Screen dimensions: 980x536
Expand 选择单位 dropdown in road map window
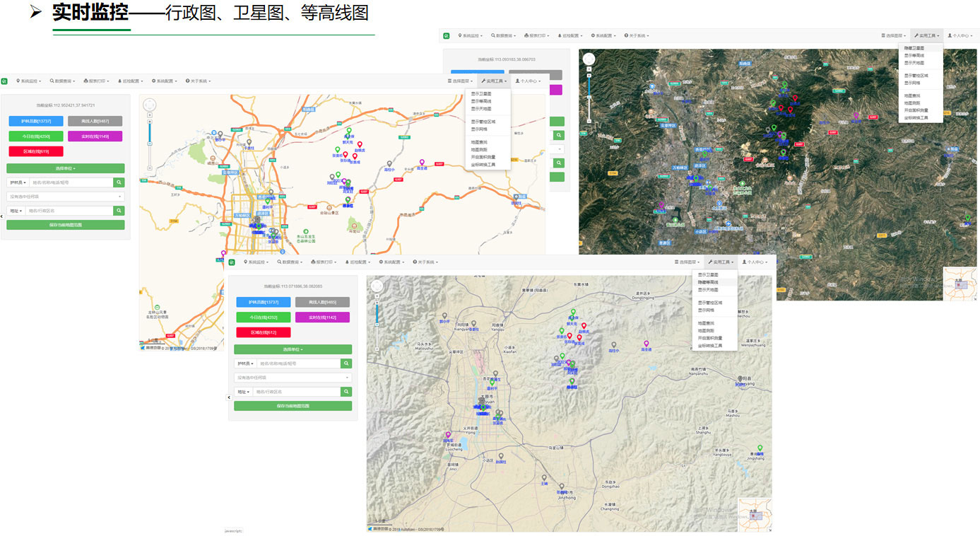point(66,168)
